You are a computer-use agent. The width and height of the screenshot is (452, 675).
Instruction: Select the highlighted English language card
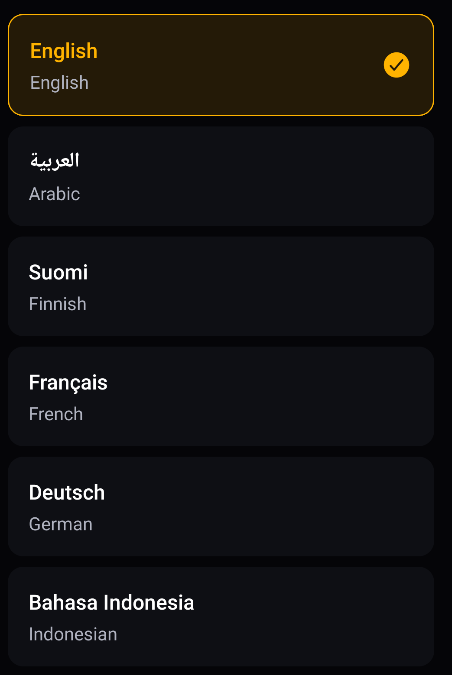[221, 65]
